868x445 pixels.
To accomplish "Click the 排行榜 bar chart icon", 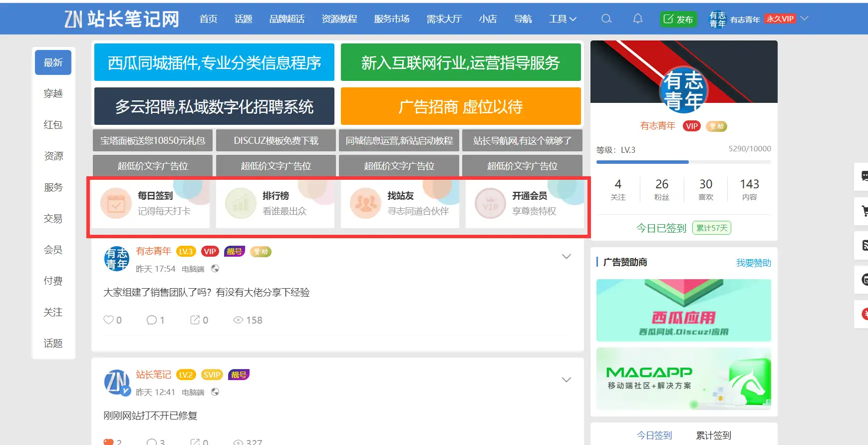I will click(x=241, y=203).
